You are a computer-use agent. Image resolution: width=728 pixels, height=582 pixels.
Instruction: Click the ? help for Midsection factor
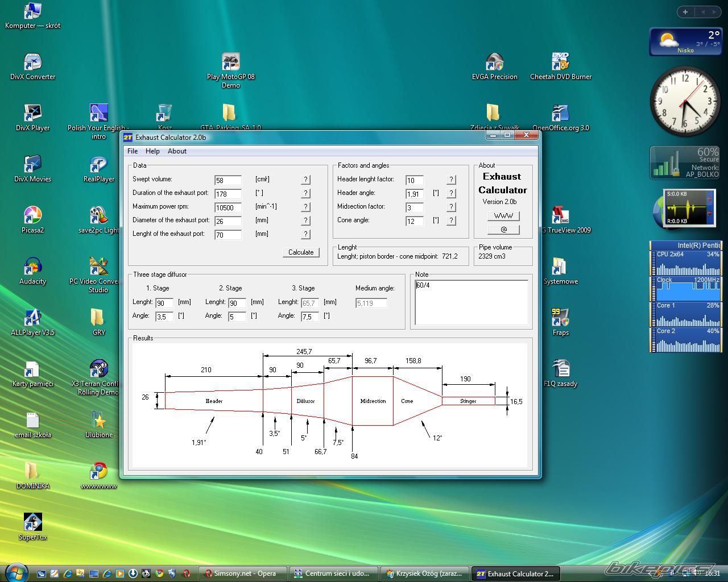coord(452,207)
